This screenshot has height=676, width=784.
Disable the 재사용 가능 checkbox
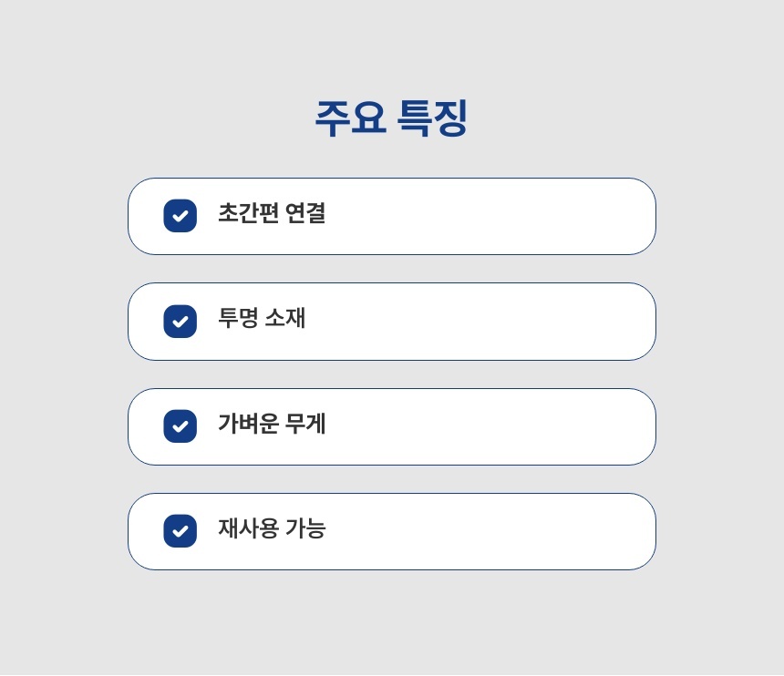(181, 531)
